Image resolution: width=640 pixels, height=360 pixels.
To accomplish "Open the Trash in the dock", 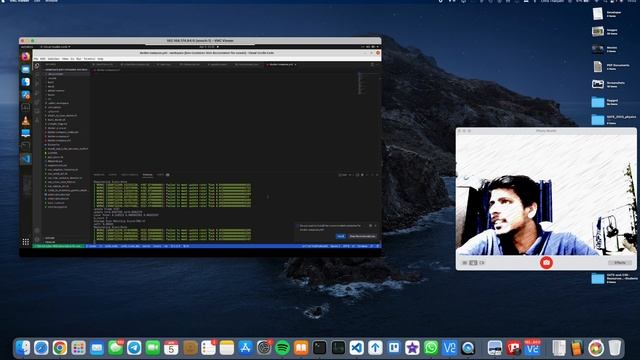I will tap(615, 348).
